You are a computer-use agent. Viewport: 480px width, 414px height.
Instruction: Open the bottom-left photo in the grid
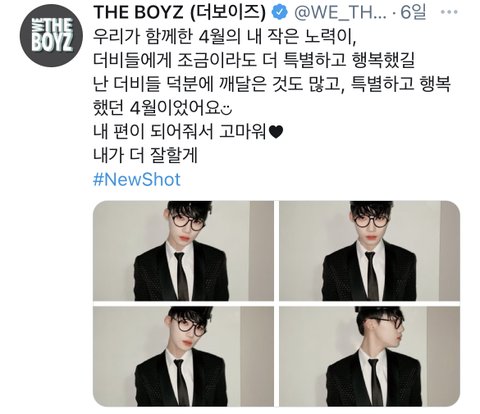click(183, 356)
